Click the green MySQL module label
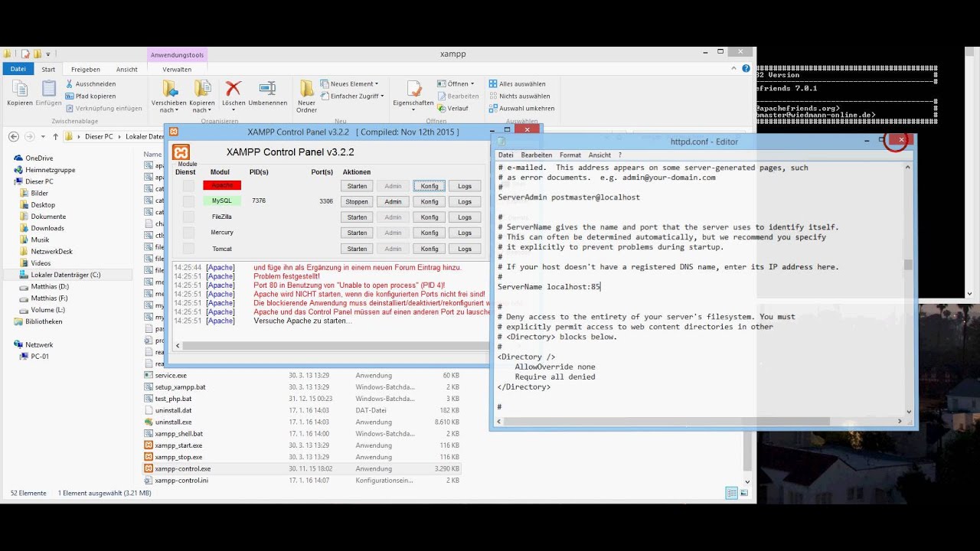Screen dimensions: 980x551 click(x=222, y=201)
